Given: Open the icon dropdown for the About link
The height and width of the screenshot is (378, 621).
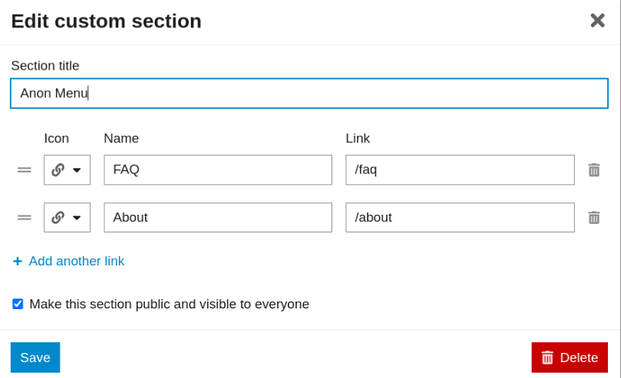Looking at the screenshot, I should pyautogui.click(x=67, y=218).
